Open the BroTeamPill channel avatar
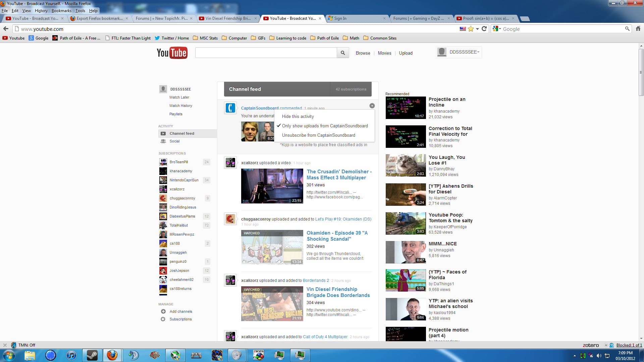644x362 pixels. 163,162
